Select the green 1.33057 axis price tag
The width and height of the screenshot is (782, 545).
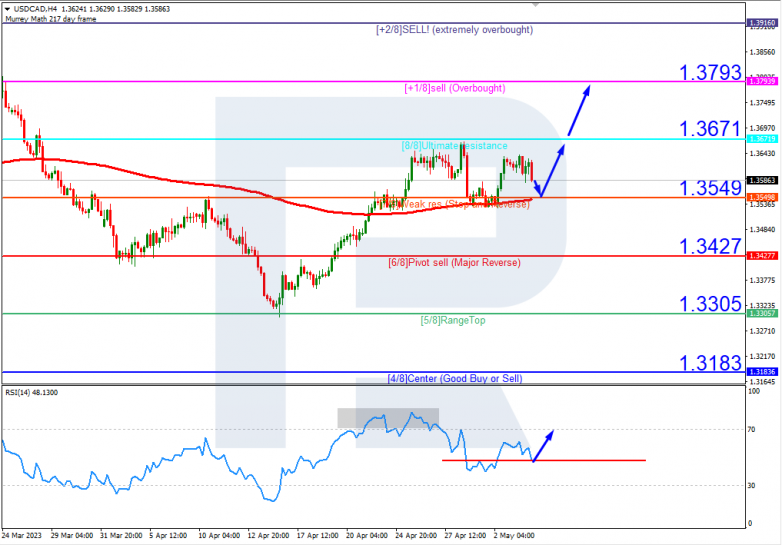(762, 313)
